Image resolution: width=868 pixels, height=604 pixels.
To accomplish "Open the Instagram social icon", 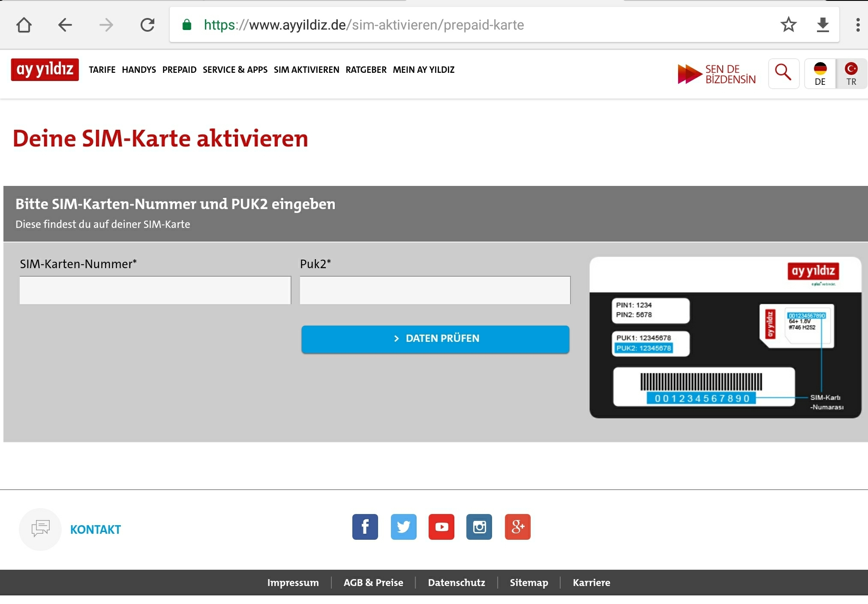I will coord(479,526).
